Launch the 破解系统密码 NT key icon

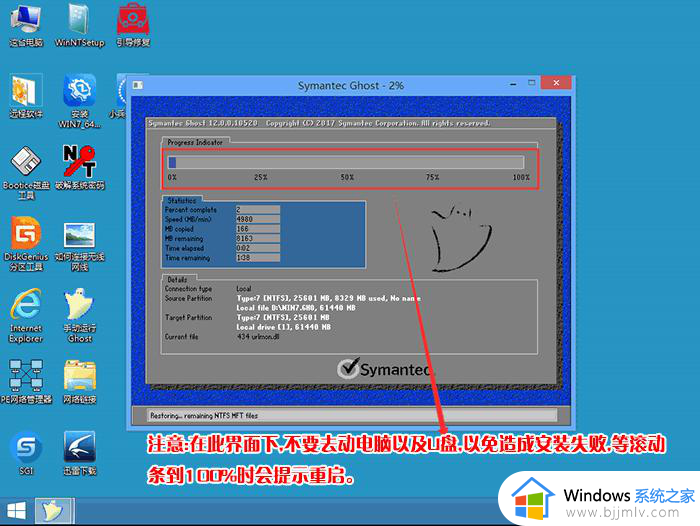(79, 167)
